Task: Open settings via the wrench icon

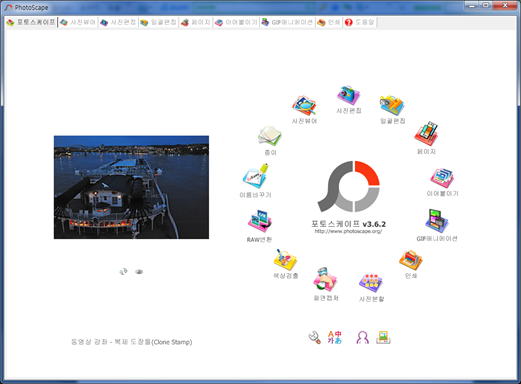Action: tap(315, 337)
